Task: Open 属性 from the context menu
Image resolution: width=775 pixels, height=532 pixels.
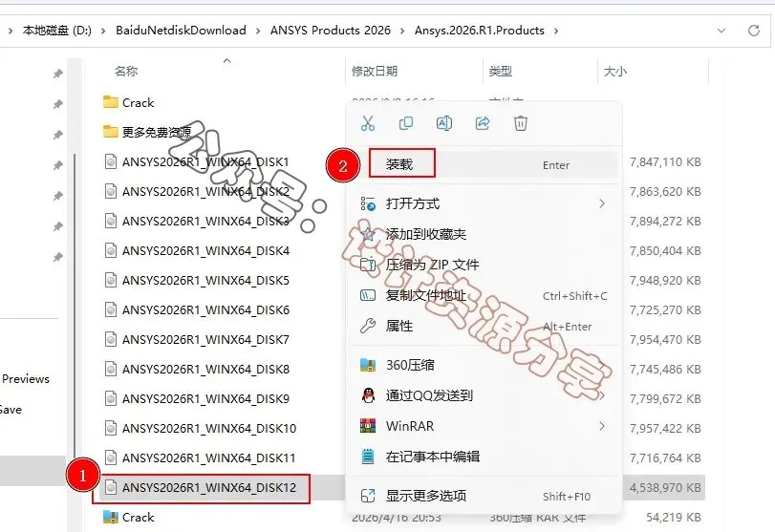Action: [484, 326]
